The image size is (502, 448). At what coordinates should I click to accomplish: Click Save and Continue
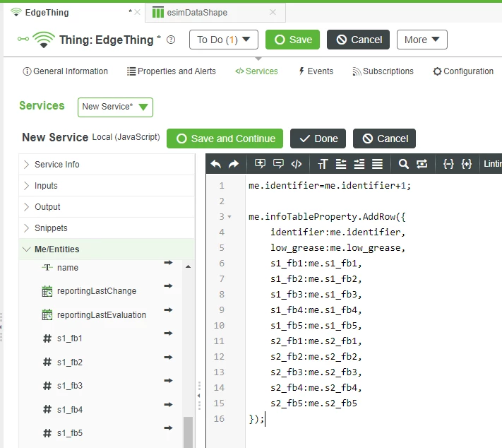[225, 138]
